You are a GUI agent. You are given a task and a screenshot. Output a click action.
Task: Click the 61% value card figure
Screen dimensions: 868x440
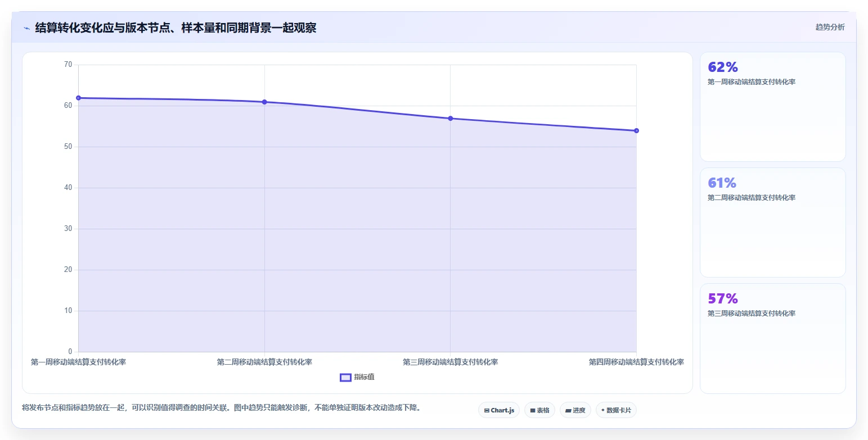(722, 183)
